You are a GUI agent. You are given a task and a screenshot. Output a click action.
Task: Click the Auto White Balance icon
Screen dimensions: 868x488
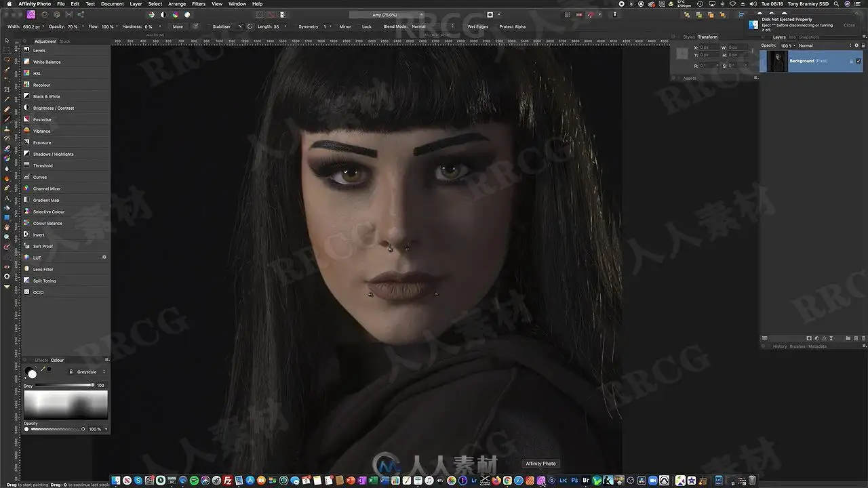(187, 14)
